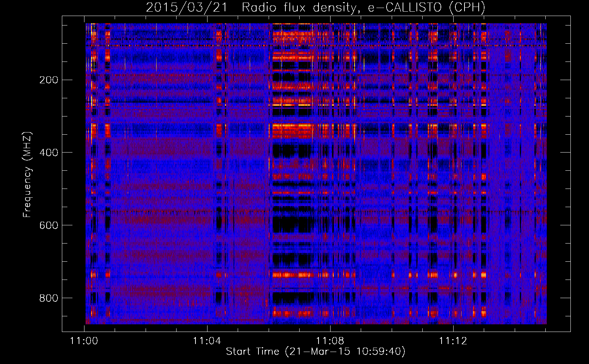Click the 11:00 time tick label
Viewport: 589px width, 364px height.
(84, 341)
